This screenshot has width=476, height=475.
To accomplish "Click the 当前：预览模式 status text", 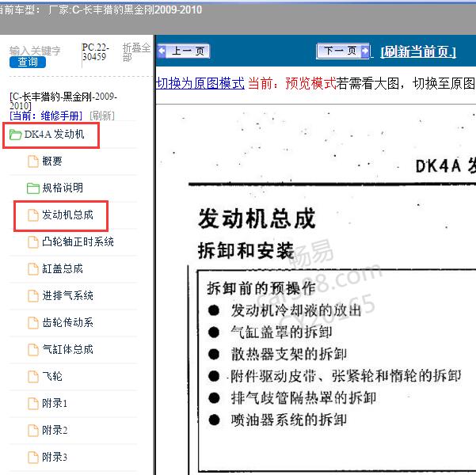I will tap(292, 83).
